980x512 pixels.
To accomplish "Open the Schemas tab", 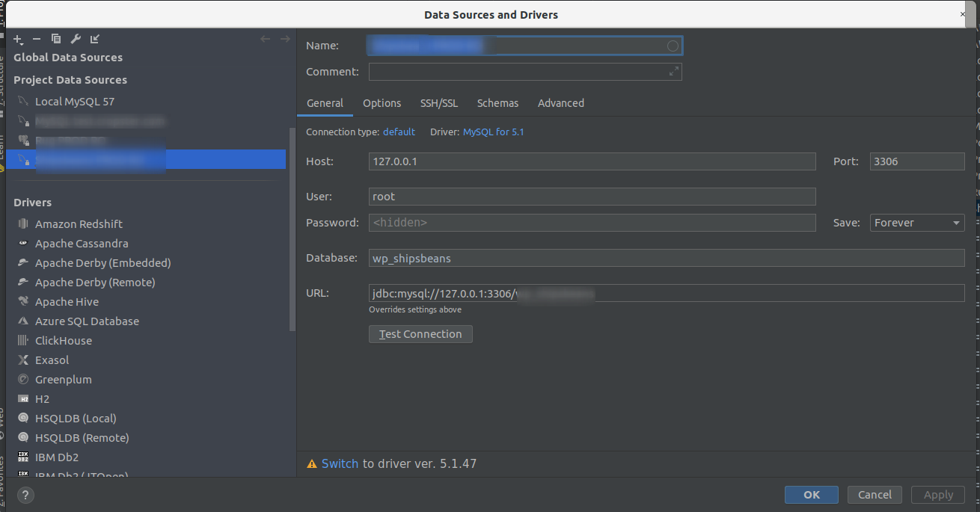I will pos(497,103).
